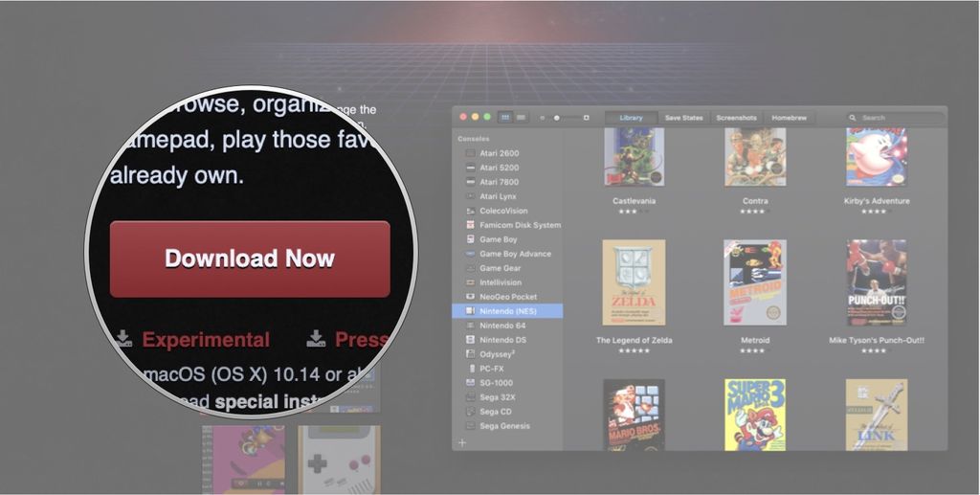Click the large-size icon right of the zoom slider
980x495 pixels.
(x=587, y=118)
